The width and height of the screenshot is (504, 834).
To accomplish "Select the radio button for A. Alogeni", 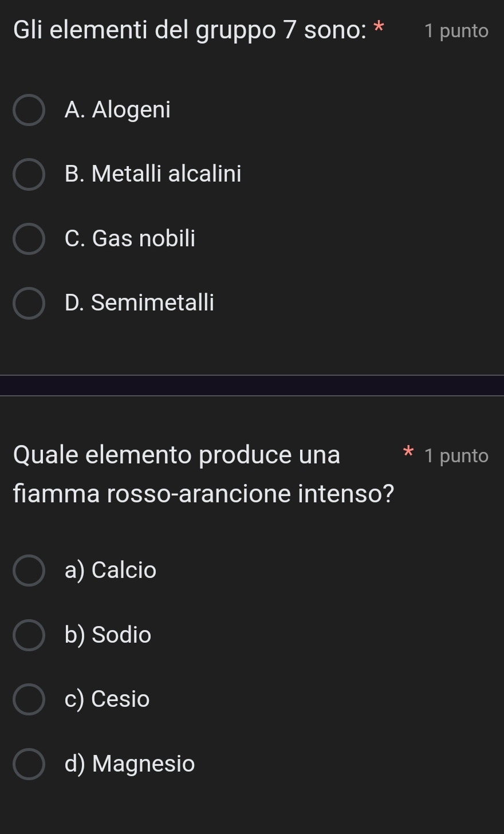I will (29, 110).
